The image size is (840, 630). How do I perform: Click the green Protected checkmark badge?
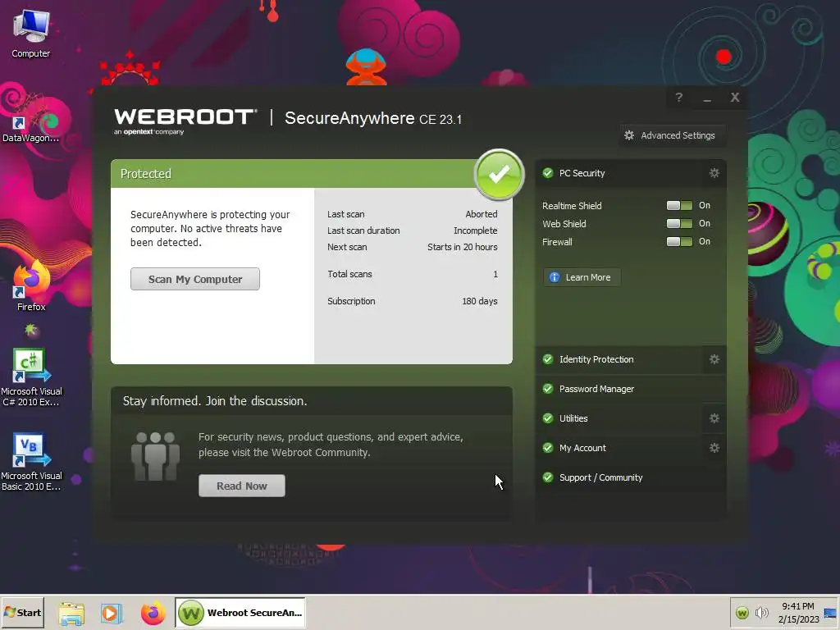499,174
